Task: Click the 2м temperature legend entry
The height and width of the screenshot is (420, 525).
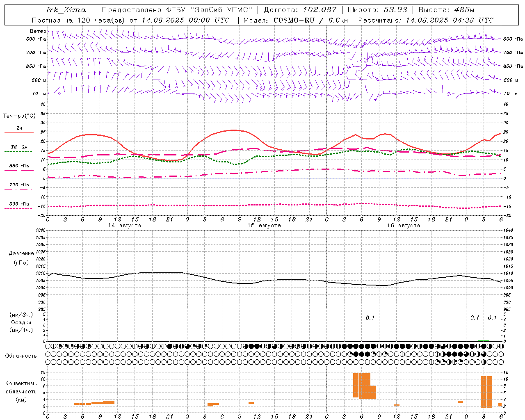Action: (19, 128)
